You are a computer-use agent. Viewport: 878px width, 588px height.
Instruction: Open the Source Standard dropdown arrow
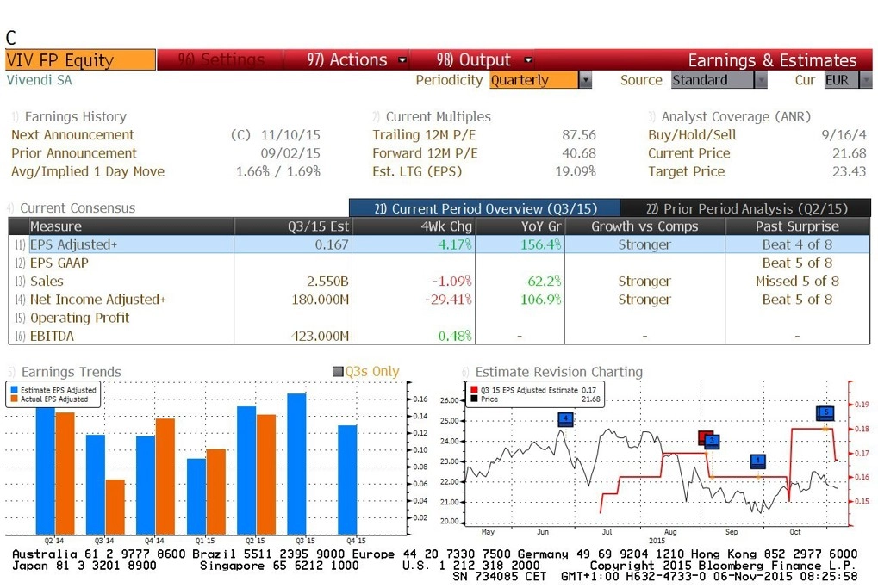(760, 80)
